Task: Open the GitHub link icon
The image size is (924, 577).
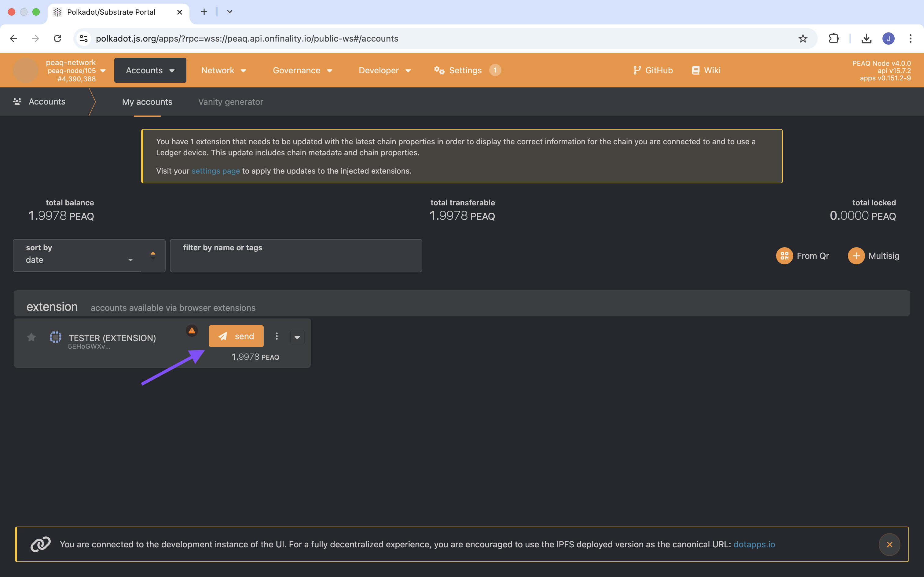Action: pos(637,70)
